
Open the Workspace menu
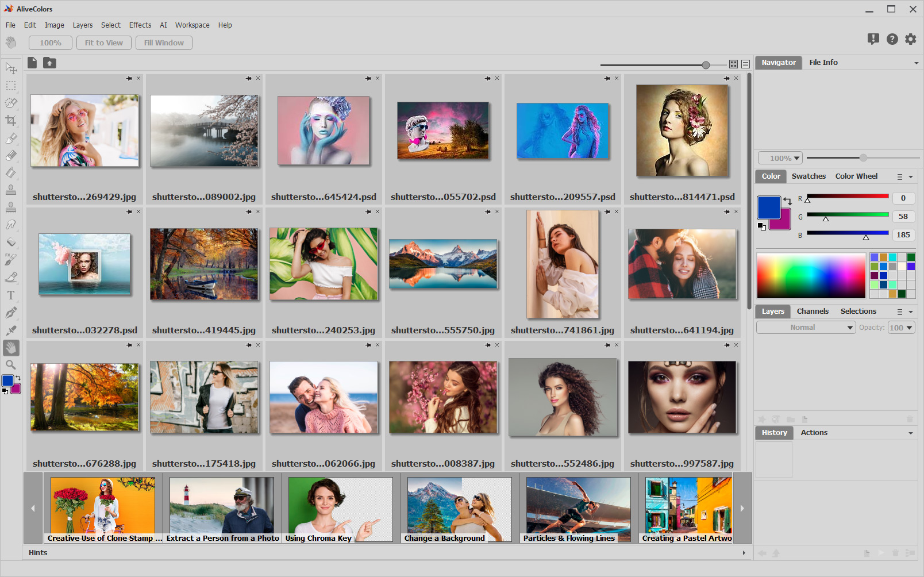click(x=192, y=25)
